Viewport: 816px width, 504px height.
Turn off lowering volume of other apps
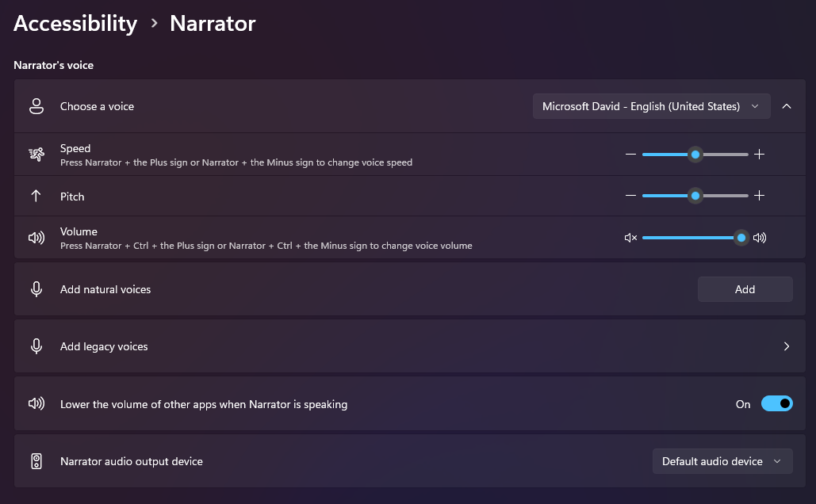[776, 404]
